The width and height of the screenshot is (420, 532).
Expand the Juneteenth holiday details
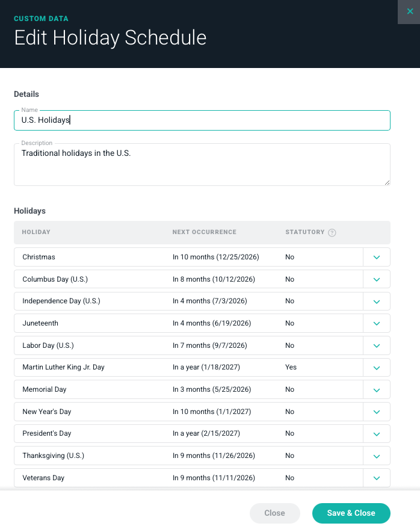377,323
